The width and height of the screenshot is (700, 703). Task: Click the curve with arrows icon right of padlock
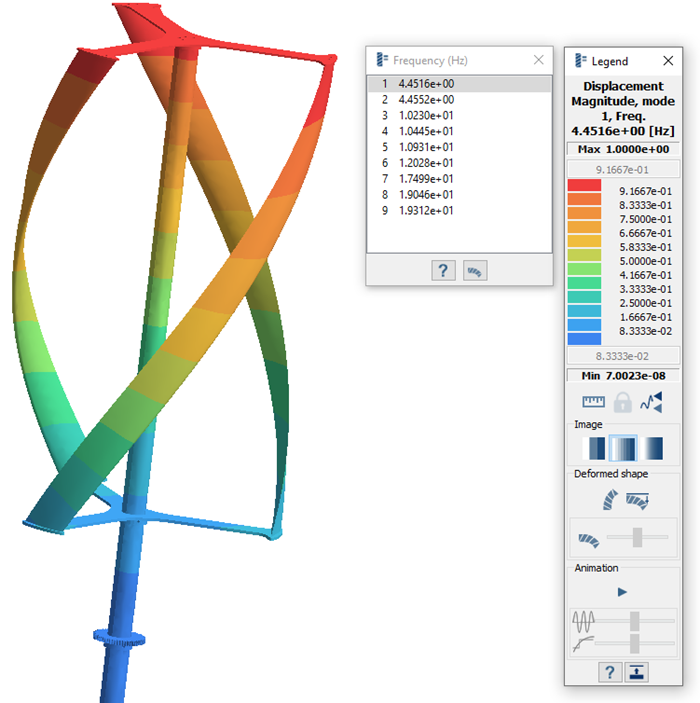[651, 402]
